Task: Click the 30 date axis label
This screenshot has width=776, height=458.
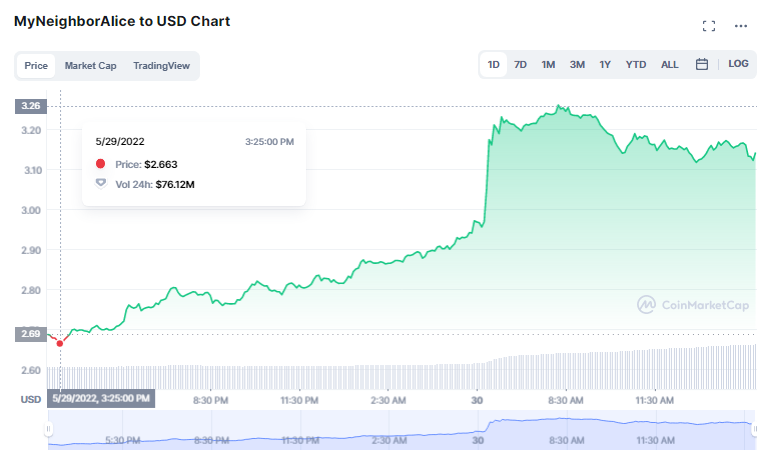Action: click(477, 400)
